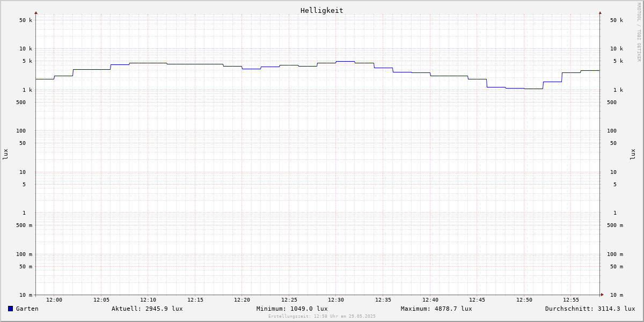644x322 pixels.
Task: Click the 50 k label on right axis
Action: pyautogui.click(x=617, y=20)
